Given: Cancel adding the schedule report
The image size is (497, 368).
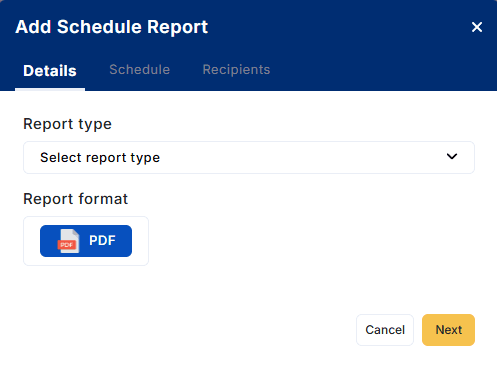Looking at the screenshot, I should pos(385,330).
